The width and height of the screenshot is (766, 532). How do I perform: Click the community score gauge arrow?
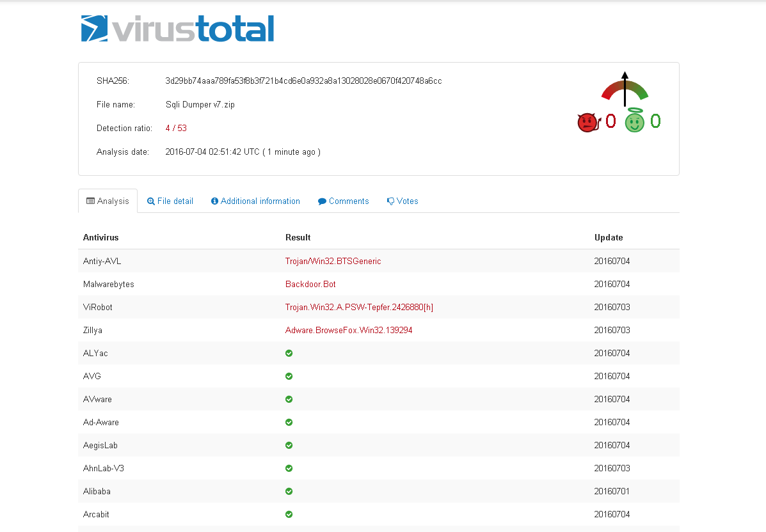coord(625,90)
